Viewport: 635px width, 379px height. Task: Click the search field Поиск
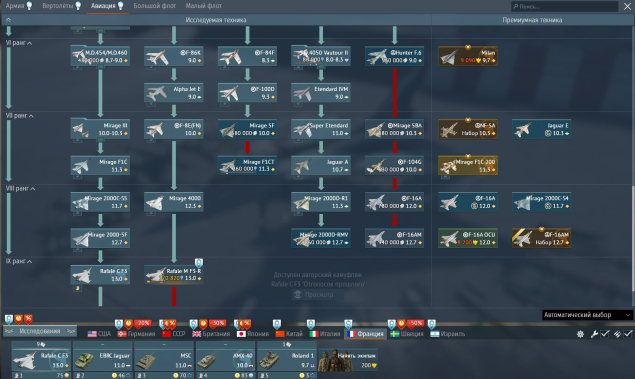pyautogui.click(x=564, y=6)
